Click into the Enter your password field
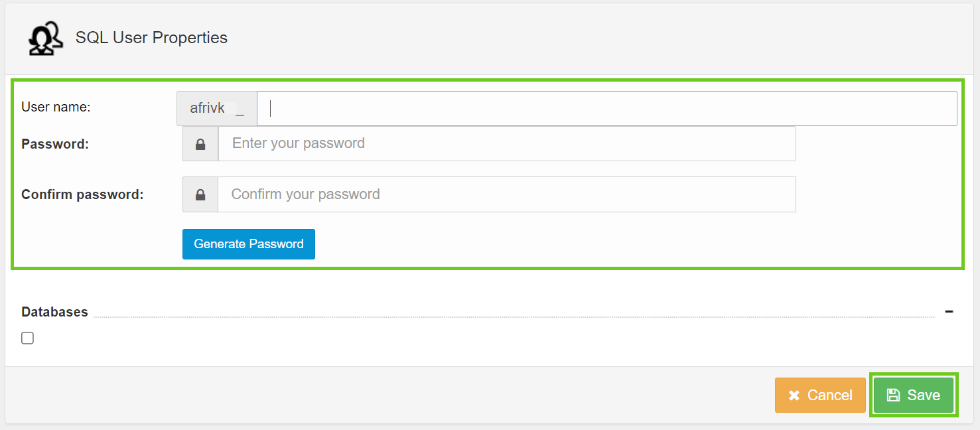Screen dimensions: 980x430 pyautogui.click(x=507, y=144)
